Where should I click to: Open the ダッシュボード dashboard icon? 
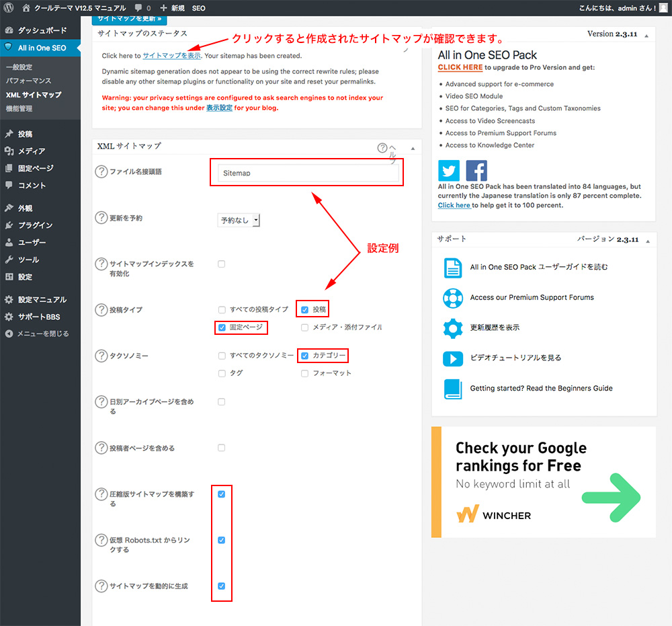click(x=9, y=30)
